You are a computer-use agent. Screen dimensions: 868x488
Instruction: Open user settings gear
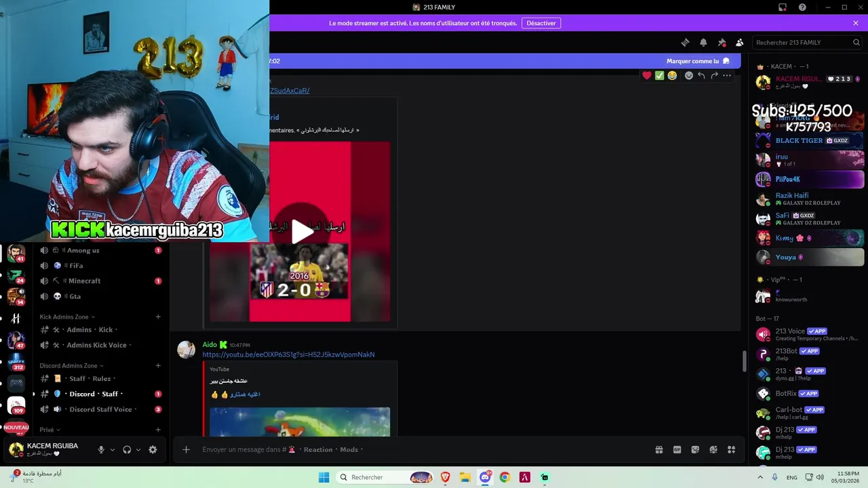click(x=153, y=449)
